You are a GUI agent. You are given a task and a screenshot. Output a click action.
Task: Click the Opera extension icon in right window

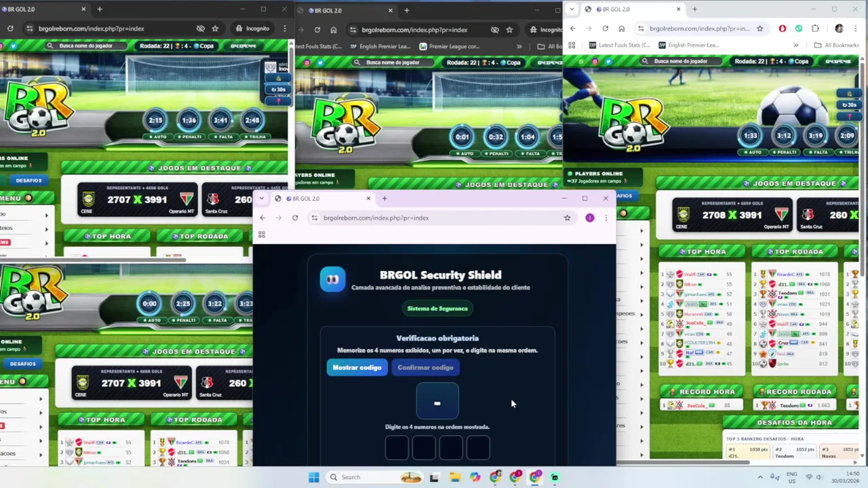click(783, 28)
